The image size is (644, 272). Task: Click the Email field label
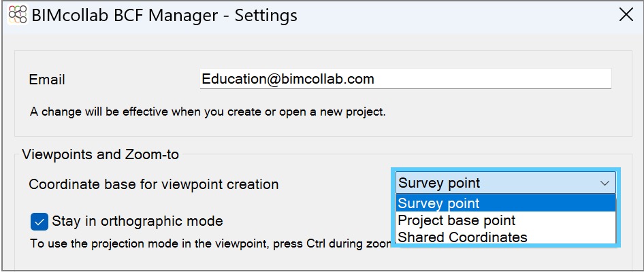[x=47, y=79]
